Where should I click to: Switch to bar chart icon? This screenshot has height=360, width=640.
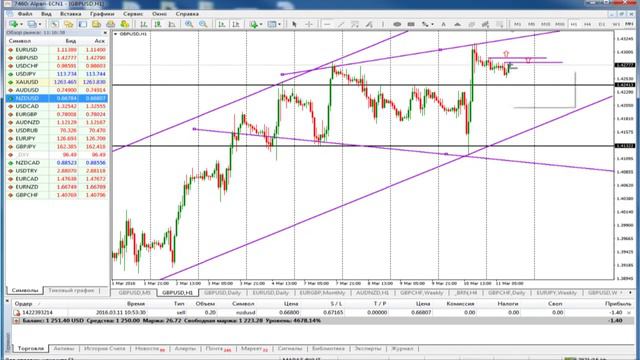click(x=144, y=24)
